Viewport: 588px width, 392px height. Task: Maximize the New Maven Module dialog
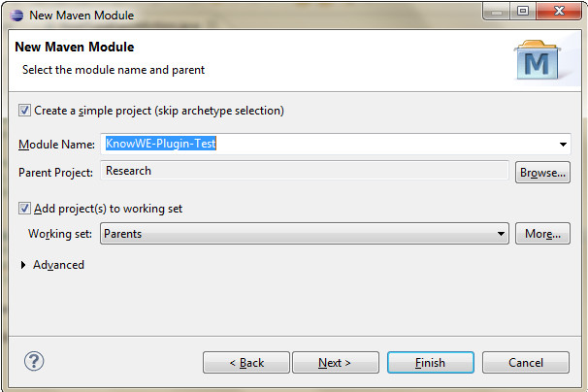point(523,12)
